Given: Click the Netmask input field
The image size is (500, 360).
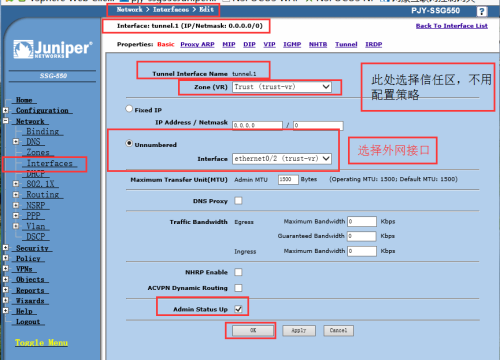Looking at the screenshot, I should [x=318, y=125].
